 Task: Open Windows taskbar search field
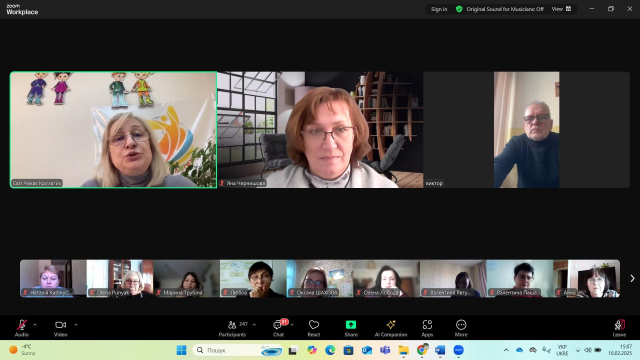[238, 350]
